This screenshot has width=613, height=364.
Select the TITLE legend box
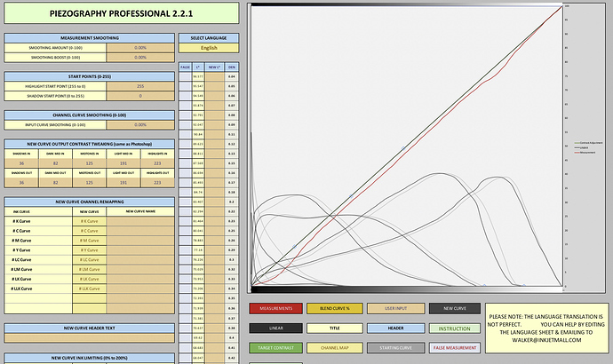tap(335, 328)
